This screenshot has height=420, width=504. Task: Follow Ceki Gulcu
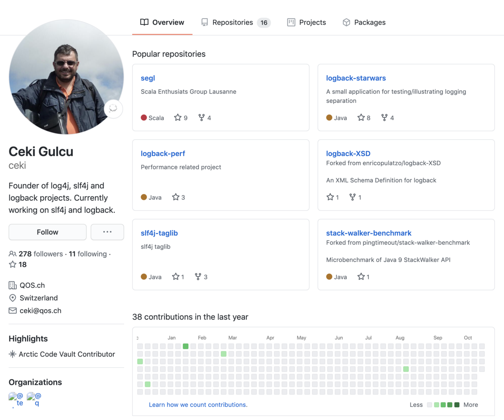tap(48, 232)
